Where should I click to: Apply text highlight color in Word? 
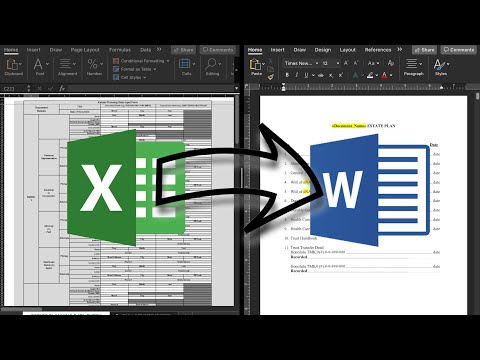tap(370, 76)
